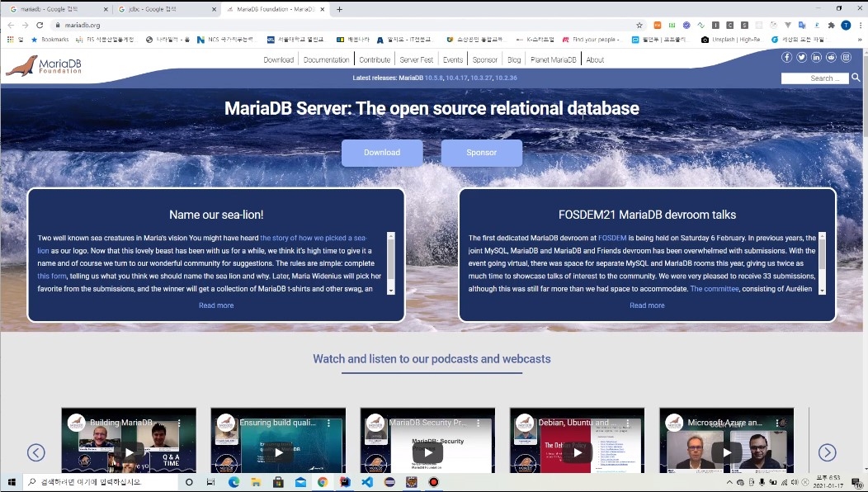
Task: Open File Explorer from taskbar
Action: click(x=256, y=482)
